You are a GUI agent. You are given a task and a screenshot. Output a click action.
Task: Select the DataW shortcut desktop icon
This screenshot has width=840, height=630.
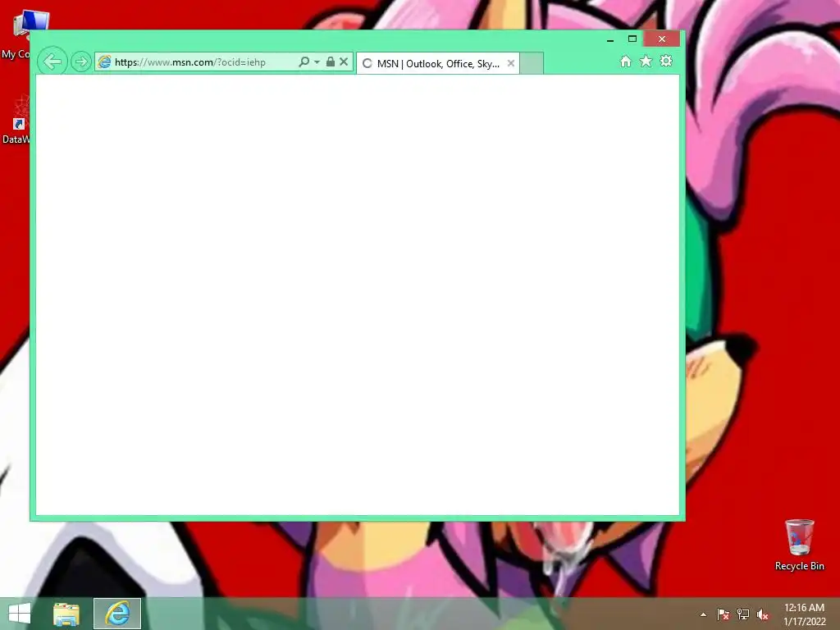pyautogui.click(x=16, y=121)
